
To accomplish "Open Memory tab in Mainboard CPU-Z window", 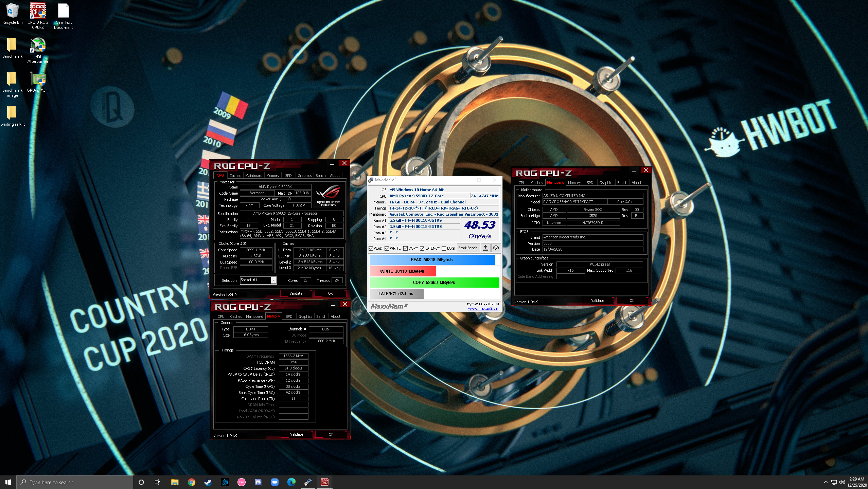I will (x=574, y=183).
